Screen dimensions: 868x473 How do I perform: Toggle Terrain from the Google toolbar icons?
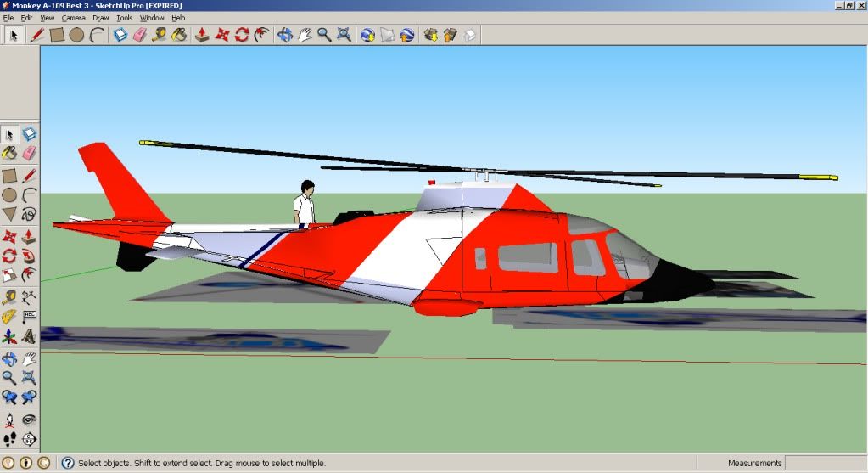point(388,36)
